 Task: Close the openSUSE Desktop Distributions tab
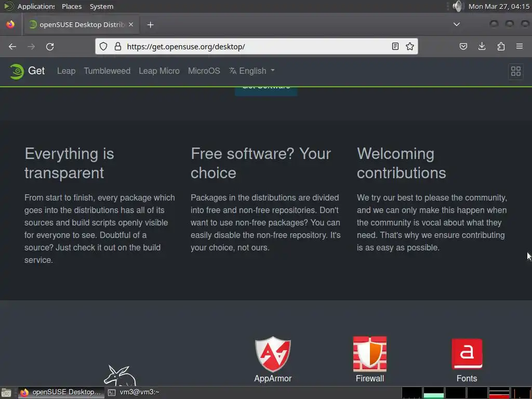pos(131,24)
